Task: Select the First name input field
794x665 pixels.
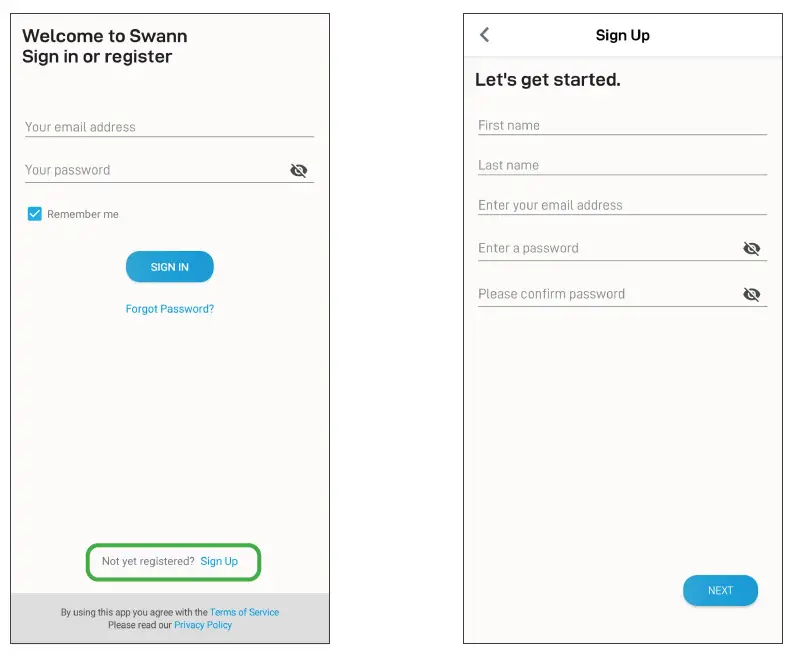Action: (x=621, y=125)
